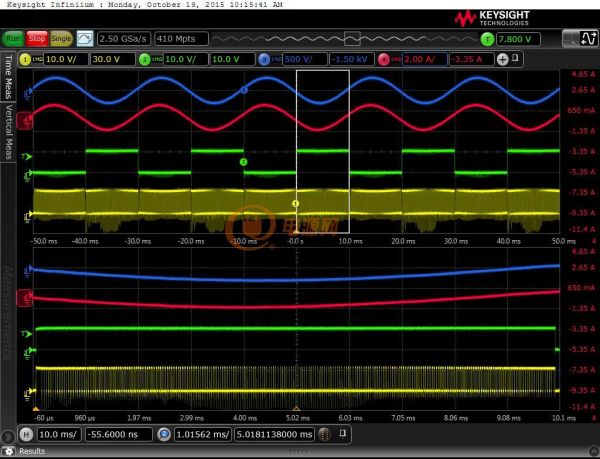This screenshot has width=600, height=459.
Task: Click the yellow channel 1 ground marker in upper grid
Action: coord(28,216)
